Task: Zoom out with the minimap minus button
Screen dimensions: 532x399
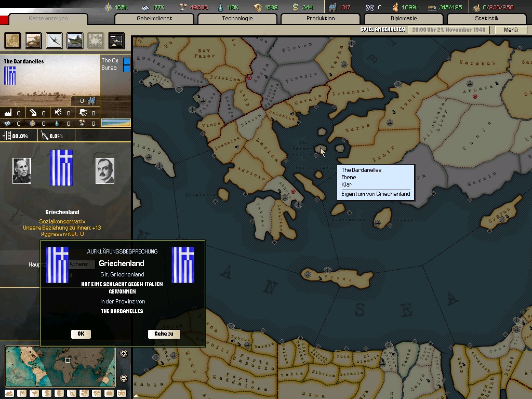Action: [124, 378]
